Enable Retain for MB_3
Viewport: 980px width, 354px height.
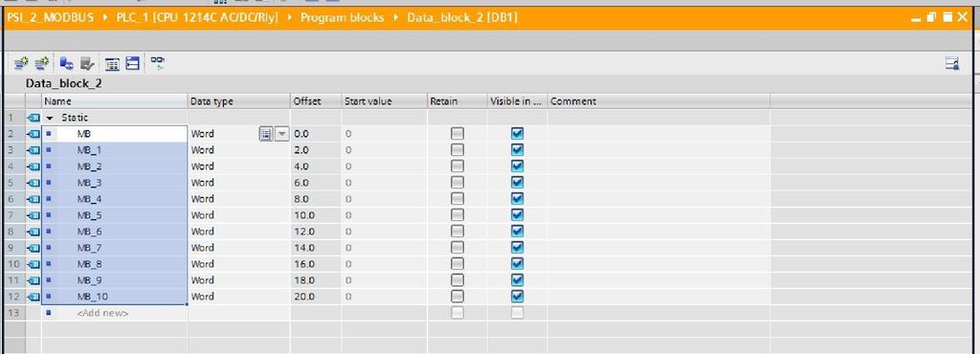click(457, 183)
